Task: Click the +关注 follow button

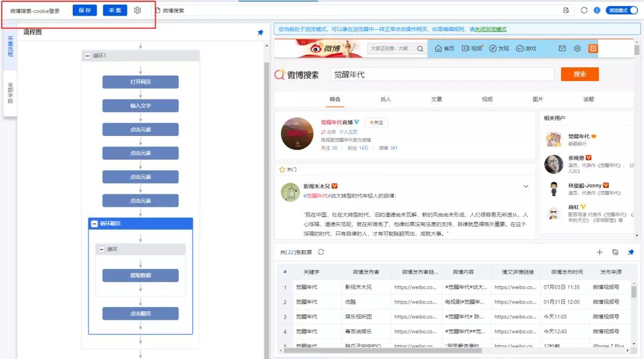Action: (376, 122)
